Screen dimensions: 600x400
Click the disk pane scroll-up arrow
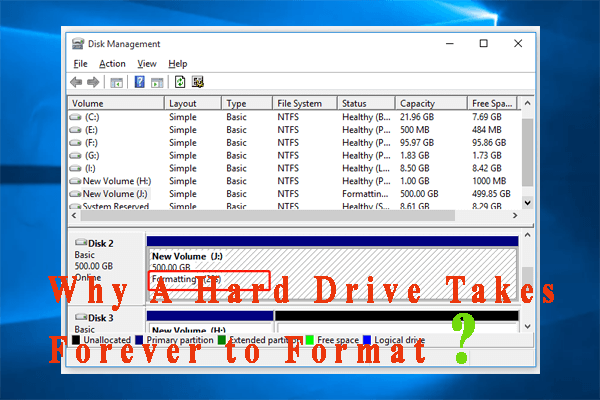pos(527,235)
